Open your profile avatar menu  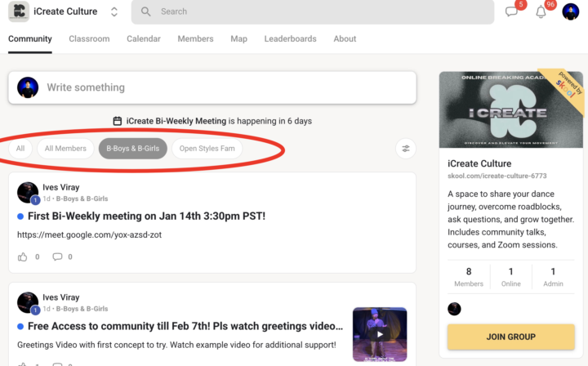(572, 11)
